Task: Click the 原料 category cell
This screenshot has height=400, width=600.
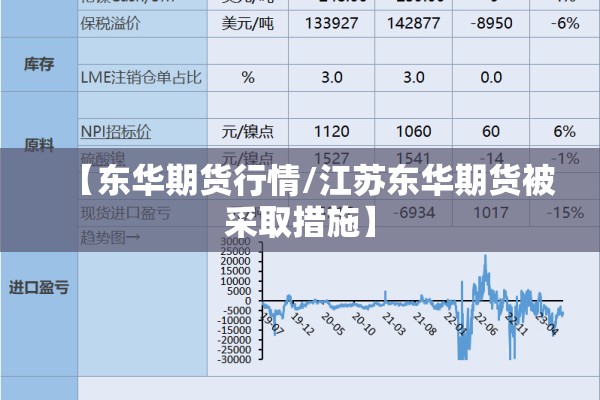Action: click(x=39, y=145)
